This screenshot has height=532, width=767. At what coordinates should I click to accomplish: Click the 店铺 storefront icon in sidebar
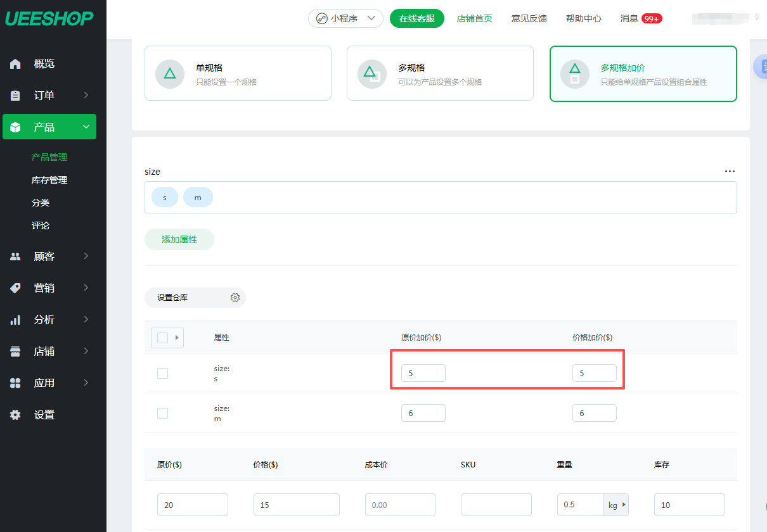point(16,351)
